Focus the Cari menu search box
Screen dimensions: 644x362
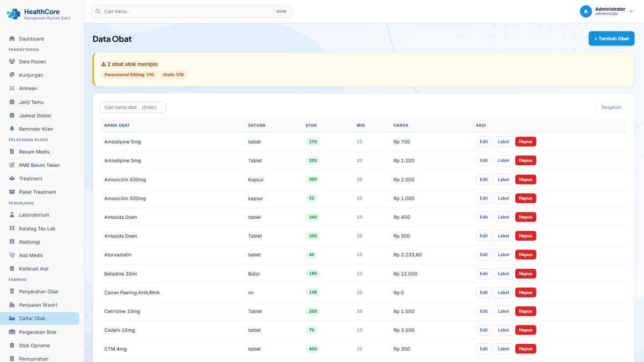192,11
